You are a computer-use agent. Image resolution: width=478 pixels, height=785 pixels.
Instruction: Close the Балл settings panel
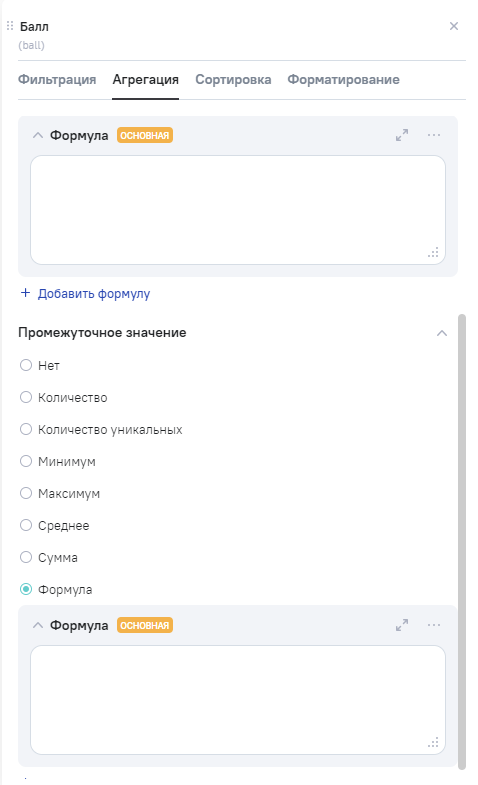click(454, 26)
